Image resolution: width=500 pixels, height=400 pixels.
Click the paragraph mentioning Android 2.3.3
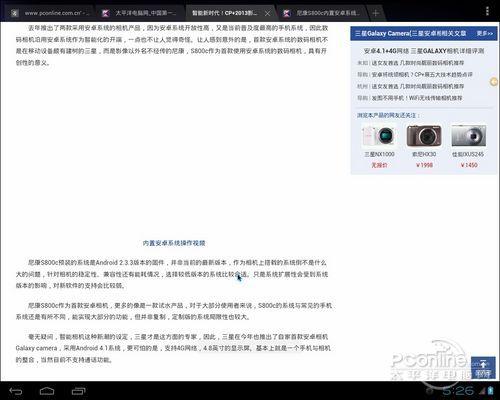172,274
